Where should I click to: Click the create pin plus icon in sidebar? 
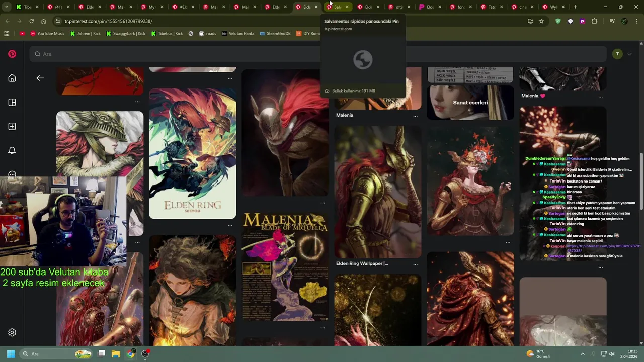(x=12, y=126)
